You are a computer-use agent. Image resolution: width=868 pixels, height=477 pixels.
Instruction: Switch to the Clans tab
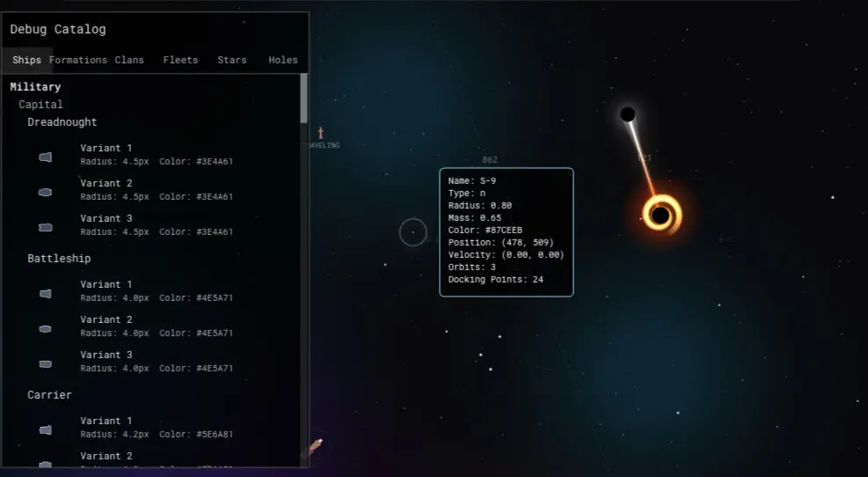(x=129, y=60)
